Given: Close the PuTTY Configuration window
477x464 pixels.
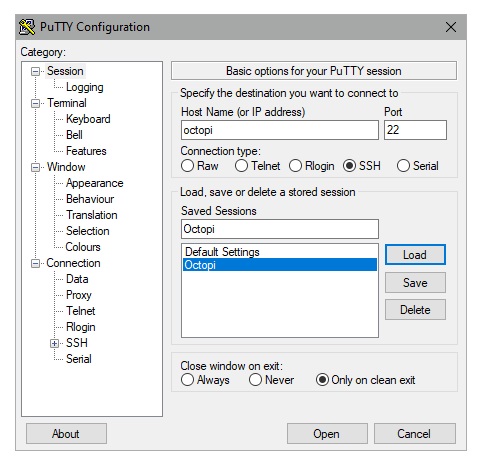Looking at the screenshot, I should click(x=451, y=27).
